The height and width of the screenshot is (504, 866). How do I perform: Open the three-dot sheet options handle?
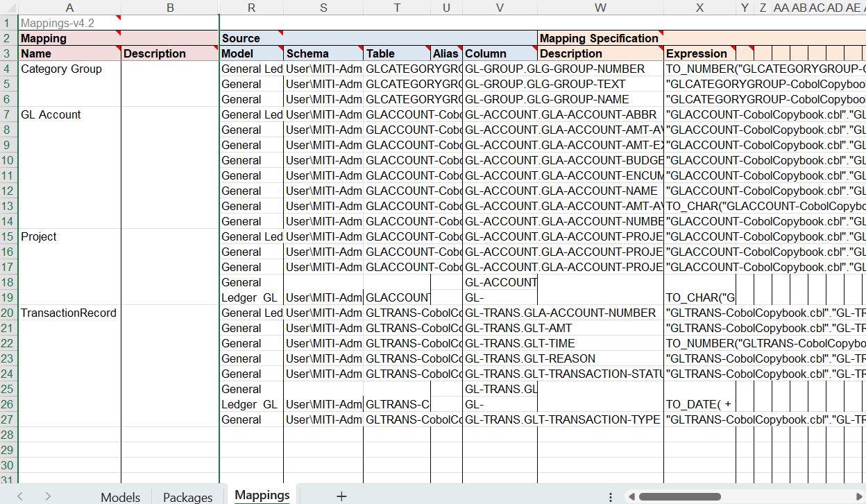click(x=611, y=497)
